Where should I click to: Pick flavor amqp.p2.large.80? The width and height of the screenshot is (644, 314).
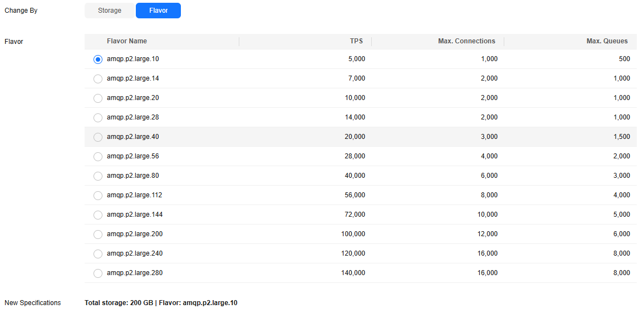pyautogui.click(x=98, y=176)
